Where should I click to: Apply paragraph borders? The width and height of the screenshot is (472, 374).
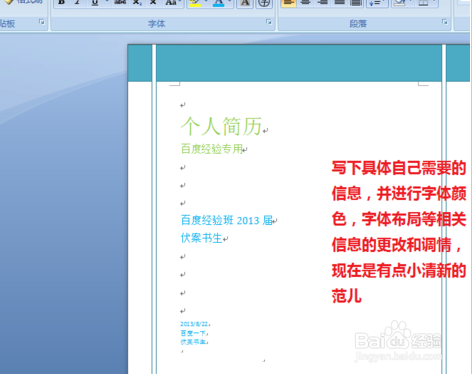(423, 3)
